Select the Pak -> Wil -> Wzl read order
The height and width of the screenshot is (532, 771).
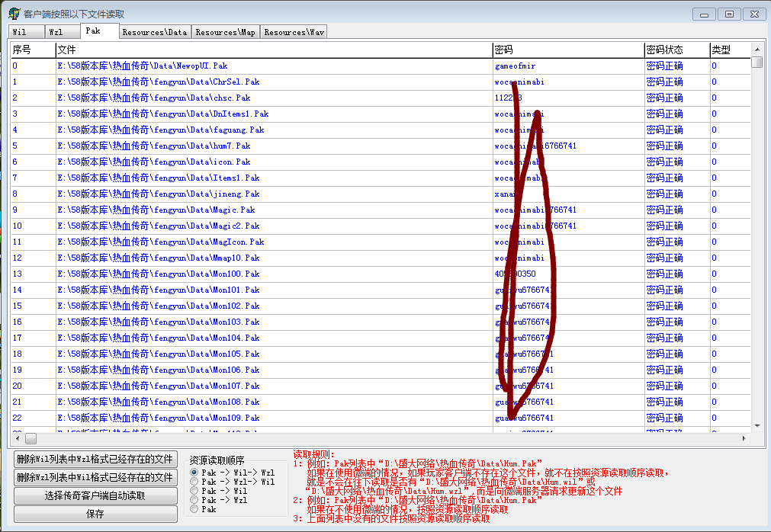tap(194, 473)
